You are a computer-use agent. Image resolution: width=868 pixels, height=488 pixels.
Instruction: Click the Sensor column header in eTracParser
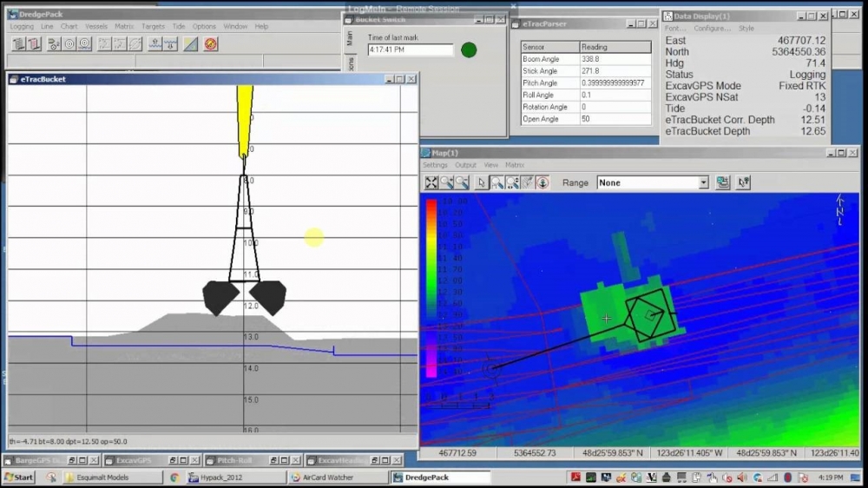[x=549, y=47]
